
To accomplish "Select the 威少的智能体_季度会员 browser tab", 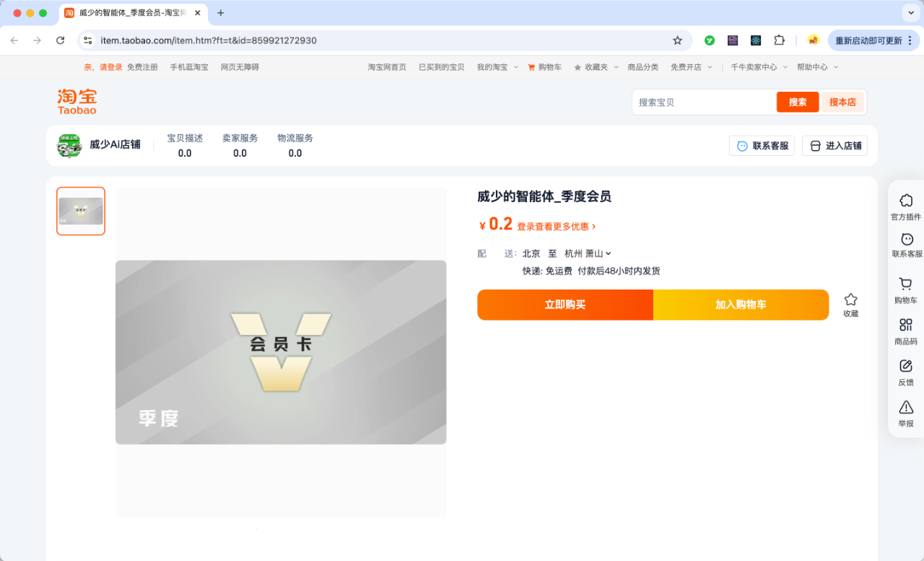I will pyautogui.click(x=133, y=13).
